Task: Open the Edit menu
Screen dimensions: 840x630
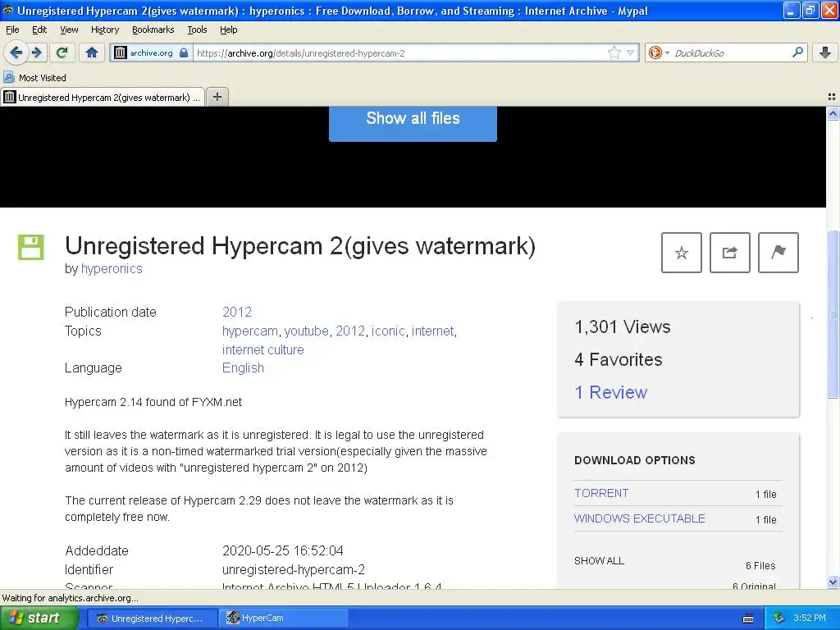Action: click(x=39, y=30)
